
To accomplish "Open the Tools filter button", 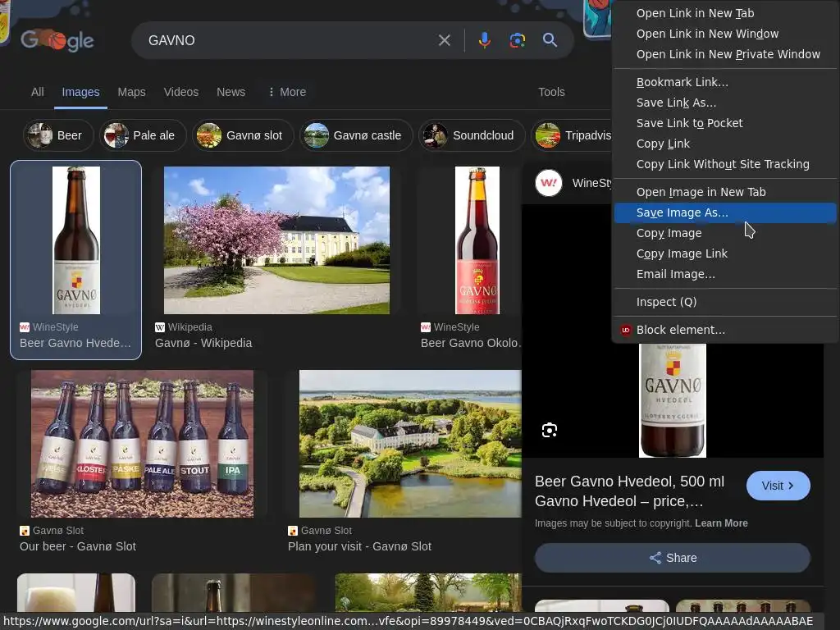I will pos(551,92).
